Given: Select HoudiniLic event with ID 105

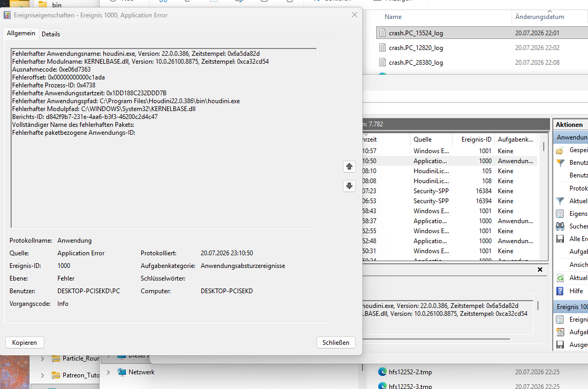Looking at the screenshot, I should click(x=450, y=171).
